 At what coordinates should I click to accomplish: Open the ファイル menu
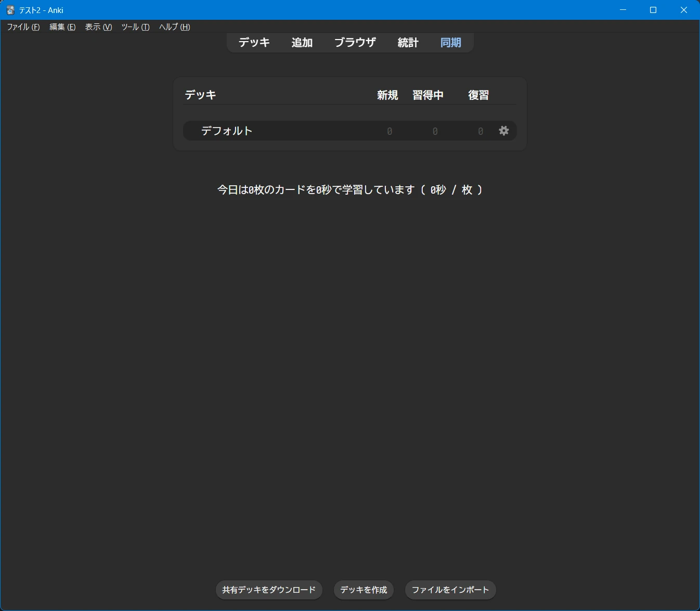23,27
